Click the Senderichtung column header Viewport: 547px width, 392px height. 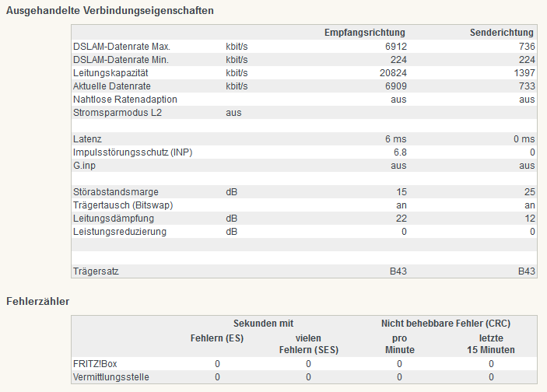click(502, 33)
